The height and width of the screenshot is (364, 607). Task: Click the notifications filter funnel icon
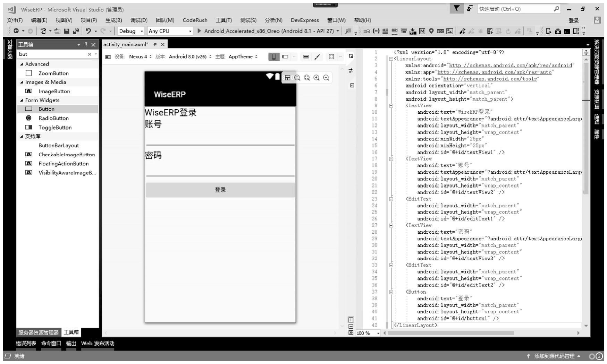pyautogui.click(x=457, y=9)
